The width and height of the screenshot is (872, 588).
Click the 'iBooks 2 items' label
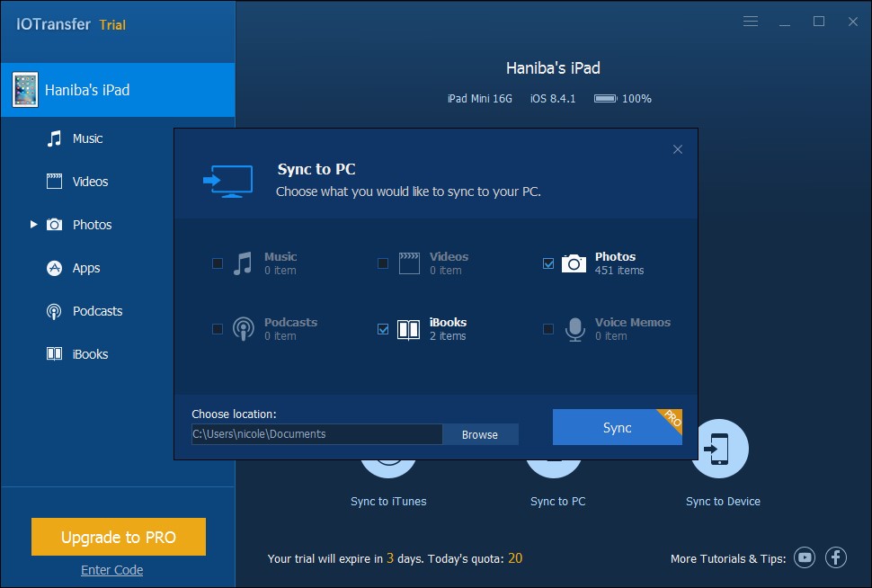(x=448, y=329)
